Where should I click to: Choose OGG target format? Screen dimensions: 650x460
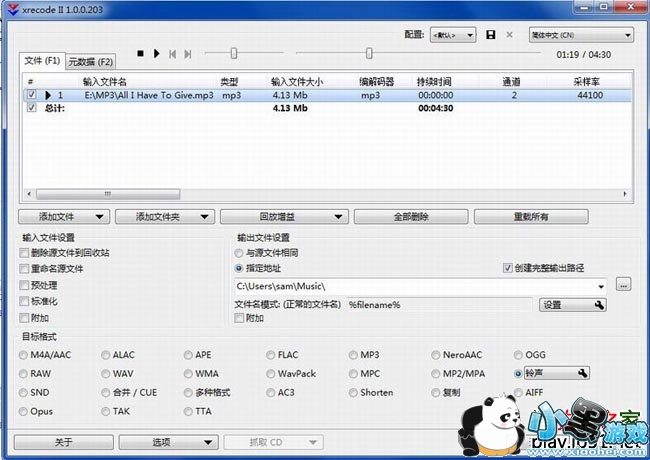click(x=518, y=355)
